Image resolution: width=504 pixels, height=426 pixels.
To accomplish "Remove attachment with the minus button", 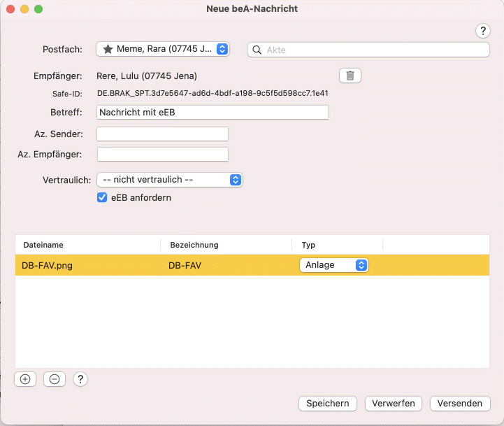I will [54, 379].
